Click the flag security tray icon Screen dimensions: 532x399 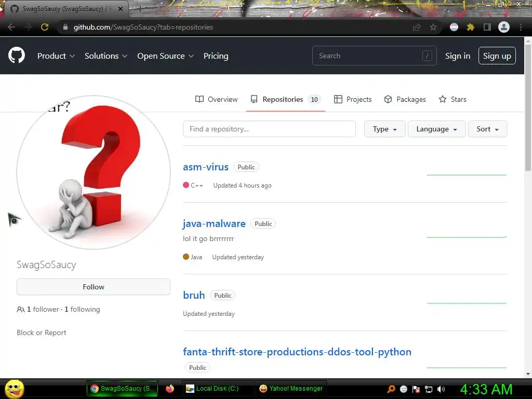[x=416, y=389]
